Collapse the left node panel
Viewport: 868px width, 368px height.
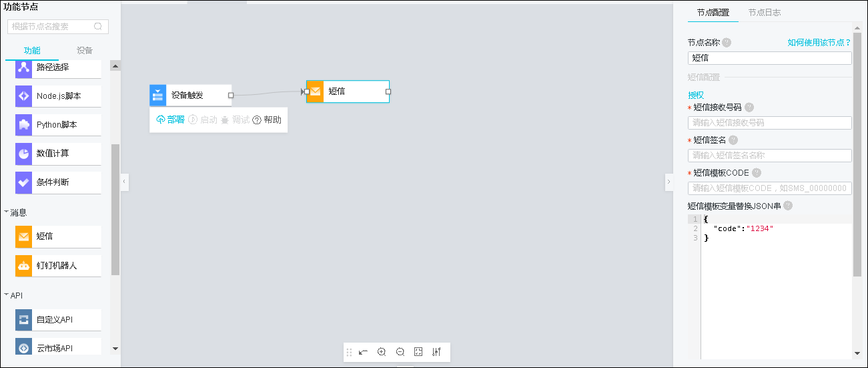[x=124, y=182]
